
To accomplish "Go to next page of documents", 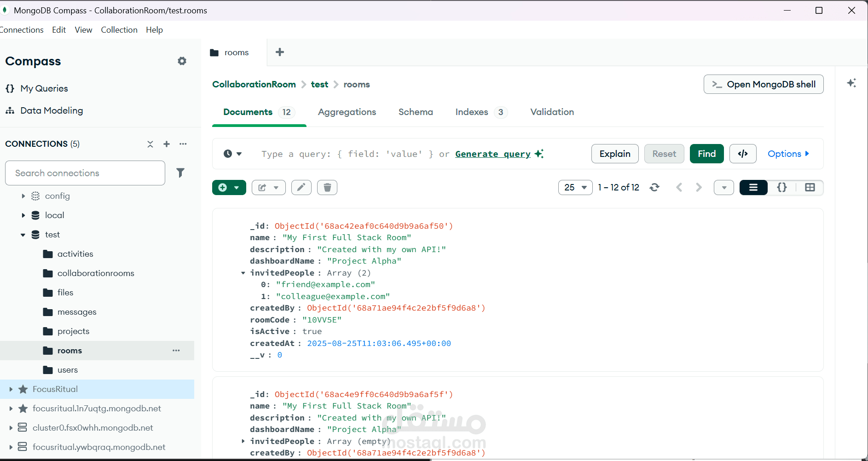I will 699,187.
